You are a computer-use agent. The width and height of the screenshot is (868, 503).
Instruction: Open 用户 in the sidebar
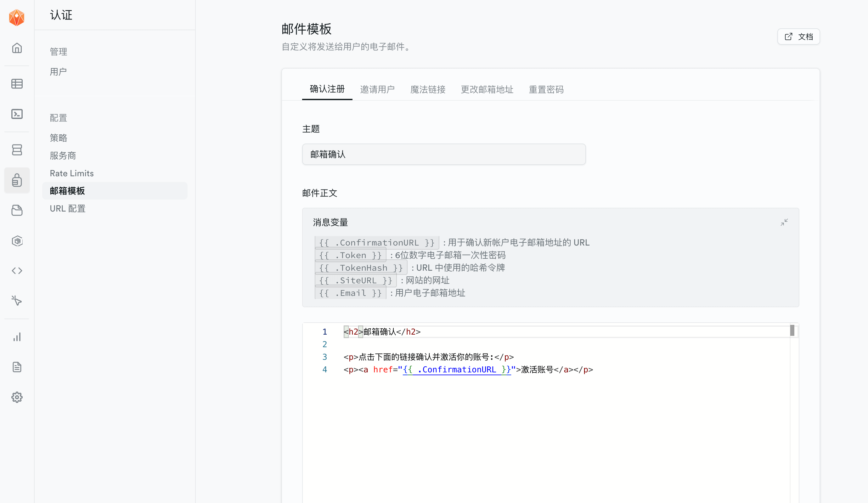point(58,72)
